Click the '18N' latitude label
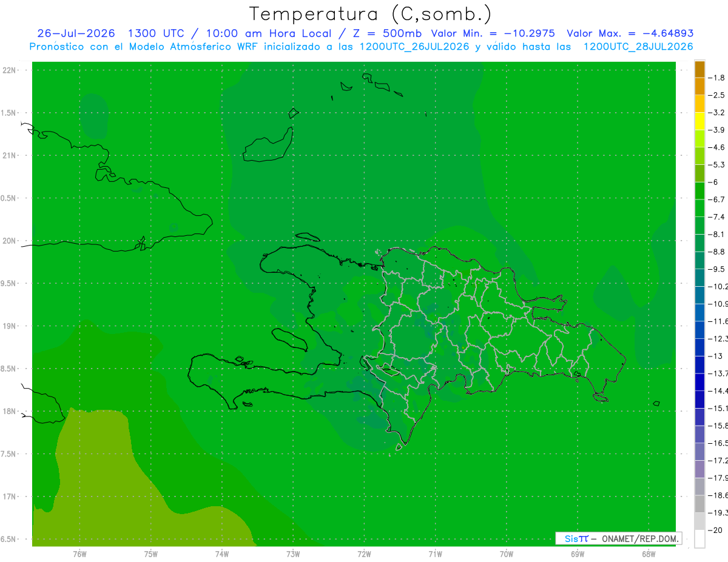 (8, 411)
